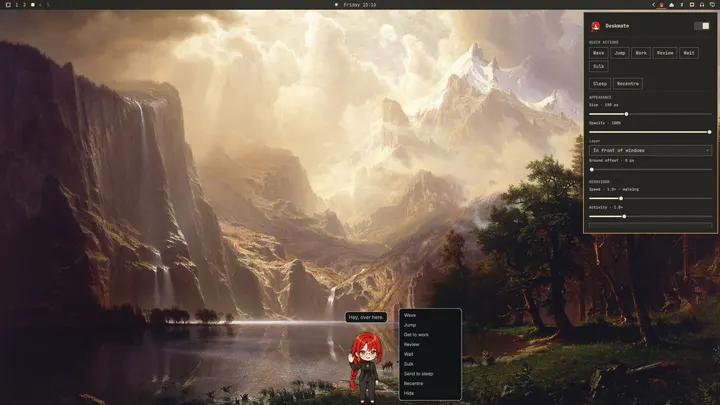The height and width of the screenshot is (405, 720).
Task: Choose Wait in the context menu
Action: (x=430, y=354)
